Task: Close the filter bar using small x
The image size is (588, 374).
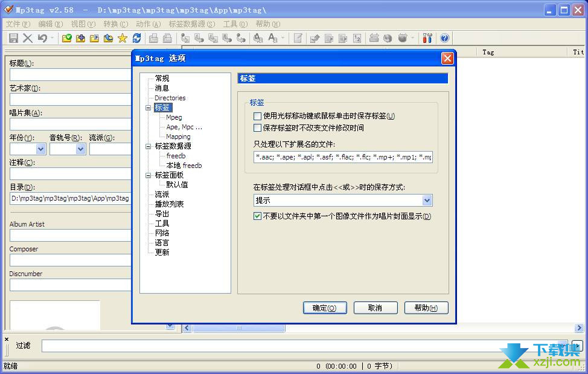Action: pyautogui.click(x=7, y=339)
